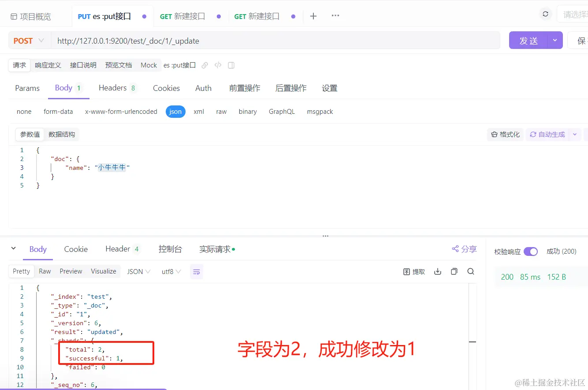Open the 前置操作 tab

245,88
